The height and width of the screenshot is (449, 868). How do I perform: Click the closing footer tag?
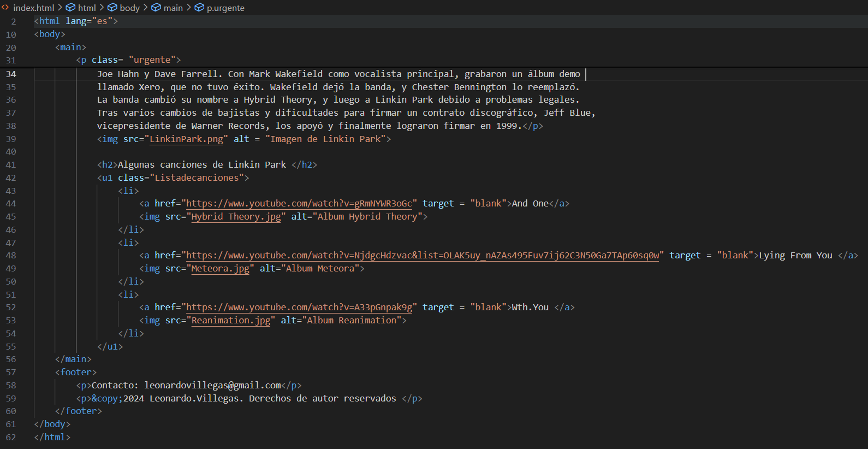pyautogui.click(x=79, y=411)
